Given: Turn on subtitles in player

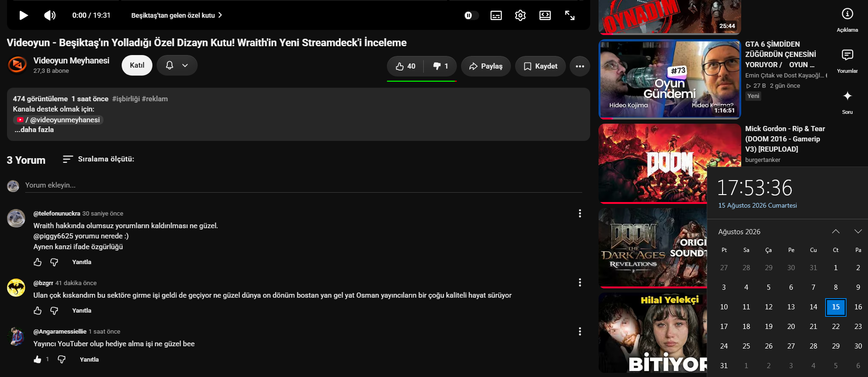Looking at the screenshot, I should click(496, 15).
